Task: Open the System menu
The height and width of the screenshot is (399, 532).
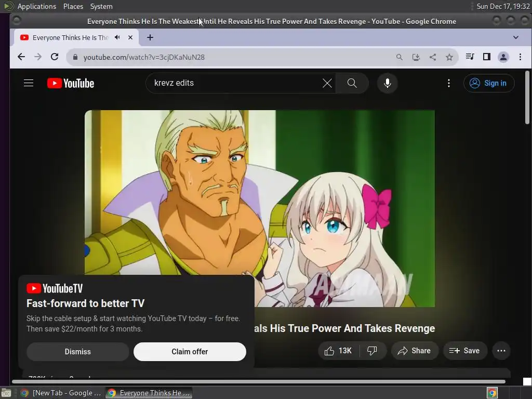Action: tap(101, 6)
